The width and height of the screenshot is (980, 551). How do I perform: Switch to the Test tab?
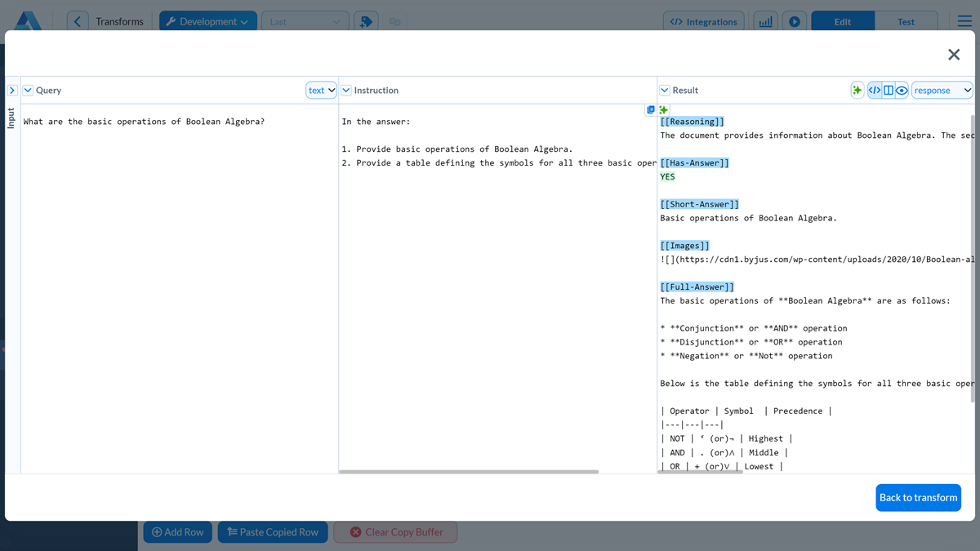906,20
